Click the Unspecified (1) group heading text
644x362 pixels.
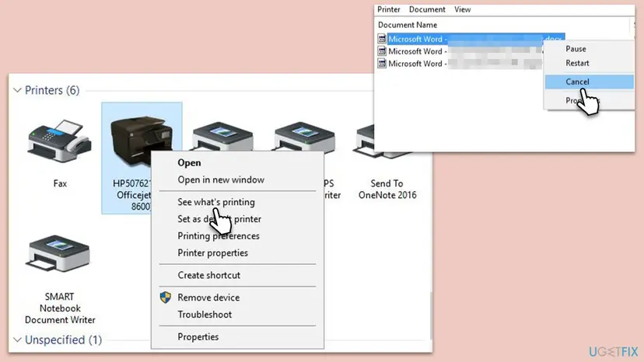tap(63, 339)
